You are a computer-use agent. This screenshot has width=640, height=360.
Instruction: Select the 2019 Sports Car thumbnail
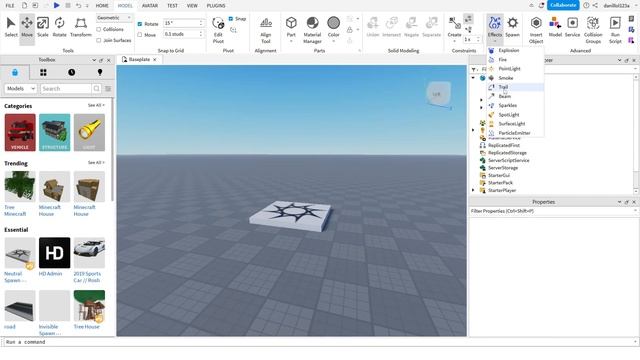coord(89,253)
